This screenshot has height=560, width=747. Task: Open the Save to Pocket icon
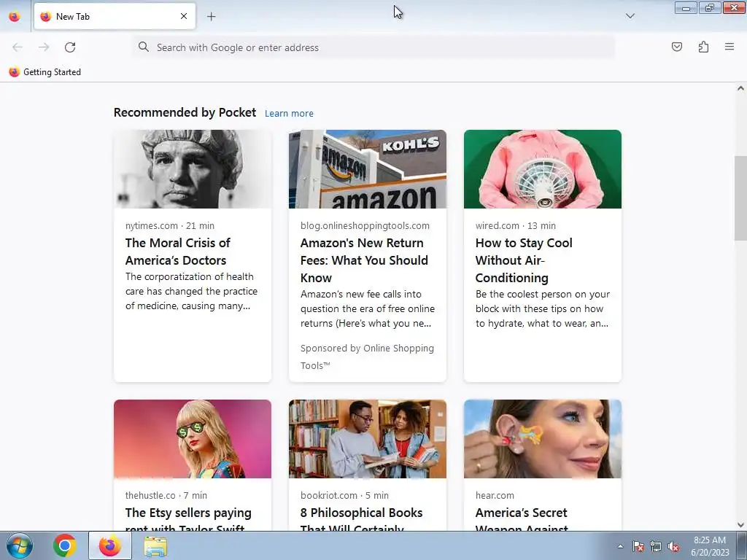pyautogui.click(x=676, y=47)
